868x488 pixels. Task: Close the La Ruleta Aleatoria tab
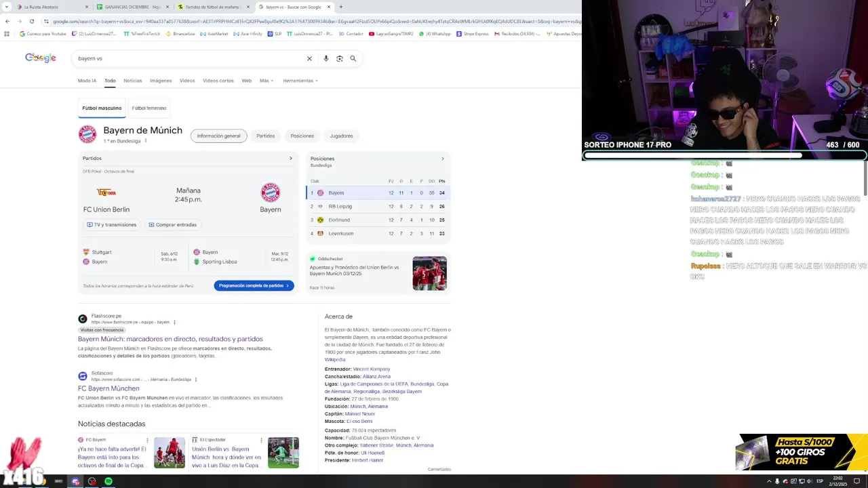tap(87, 7)
